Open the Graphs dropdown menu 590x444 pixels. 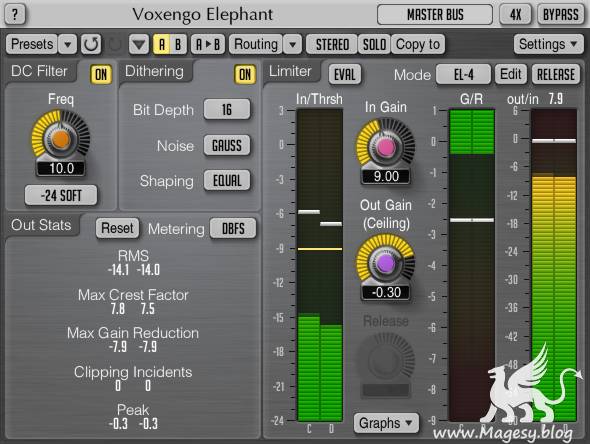[386, 423]
